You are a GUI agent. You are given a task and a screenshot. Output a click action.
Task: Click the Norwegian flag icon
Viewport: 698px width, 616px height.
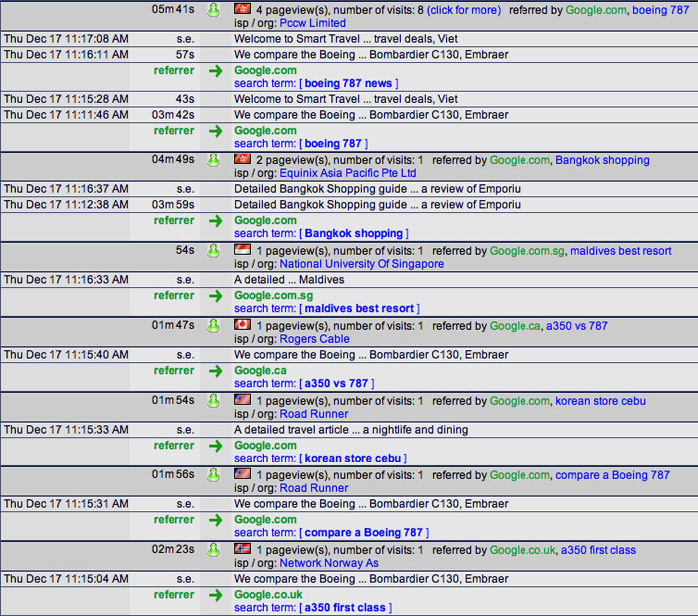click(242, 549)
